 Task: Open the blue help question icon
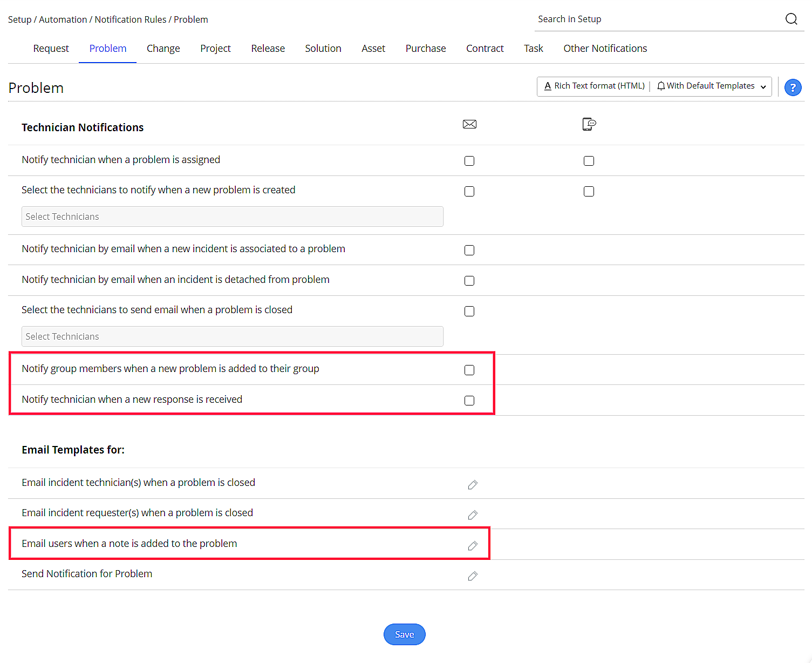(x=793, y=87)
